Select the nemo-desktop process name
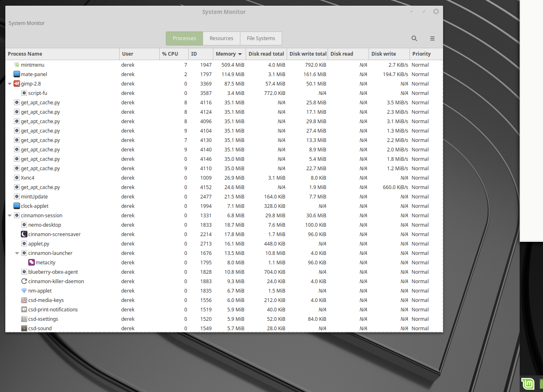The width and height of the screenshot is (543, 392). coord(45,225)
